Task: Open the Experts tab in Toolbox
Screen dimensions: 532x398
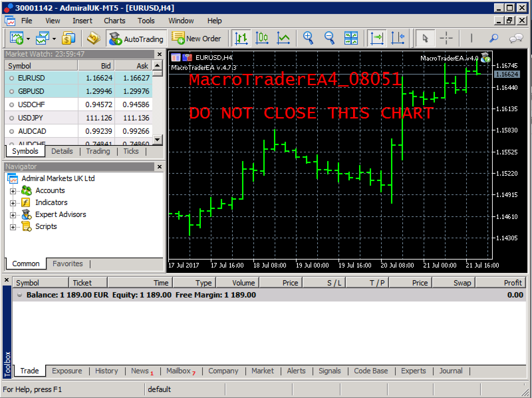Action: (x=413, y=371)
